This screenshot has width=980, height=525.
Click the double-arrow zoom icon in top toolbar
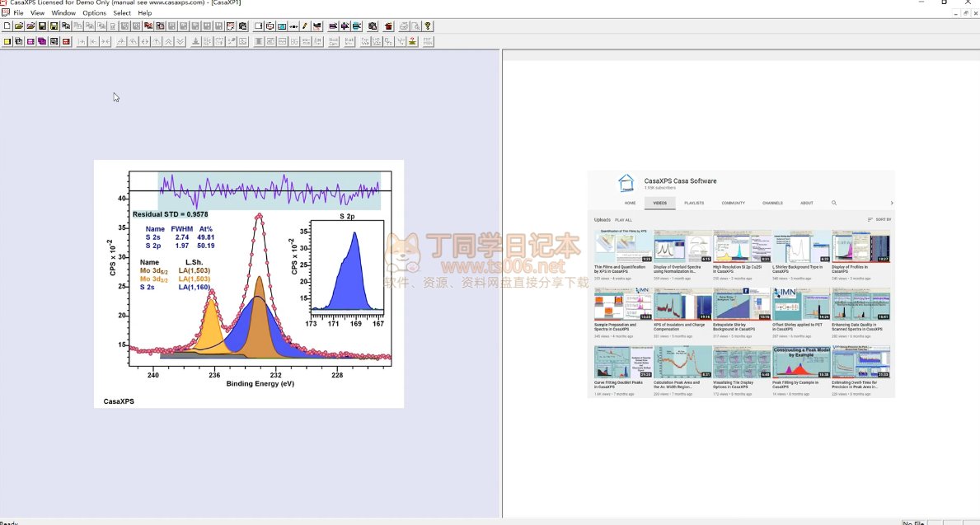(x=293, y=26)
